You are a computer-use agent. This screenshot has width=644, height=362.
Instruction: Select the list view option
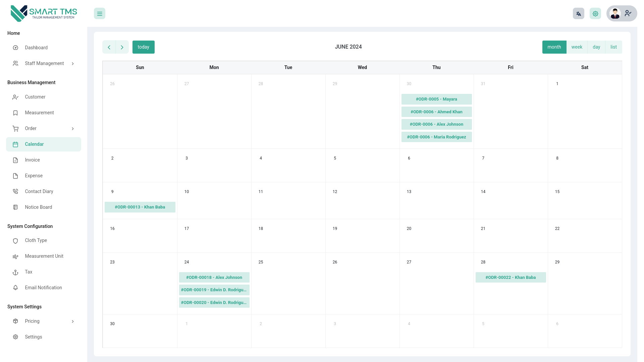[613, 47]
